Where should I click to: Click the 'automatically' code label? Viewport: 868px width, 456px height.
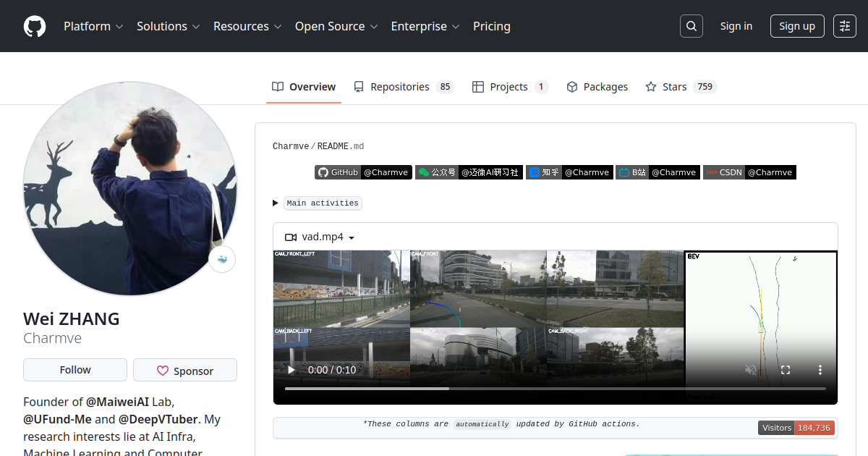[x=482, y=424]
